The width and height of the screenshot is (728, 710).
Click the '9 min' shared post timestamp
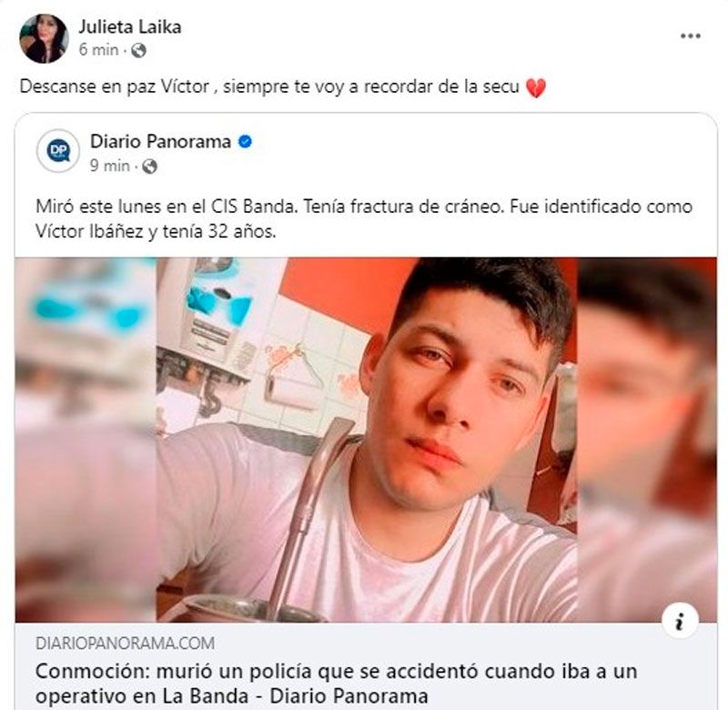click(x=109, y=166)
